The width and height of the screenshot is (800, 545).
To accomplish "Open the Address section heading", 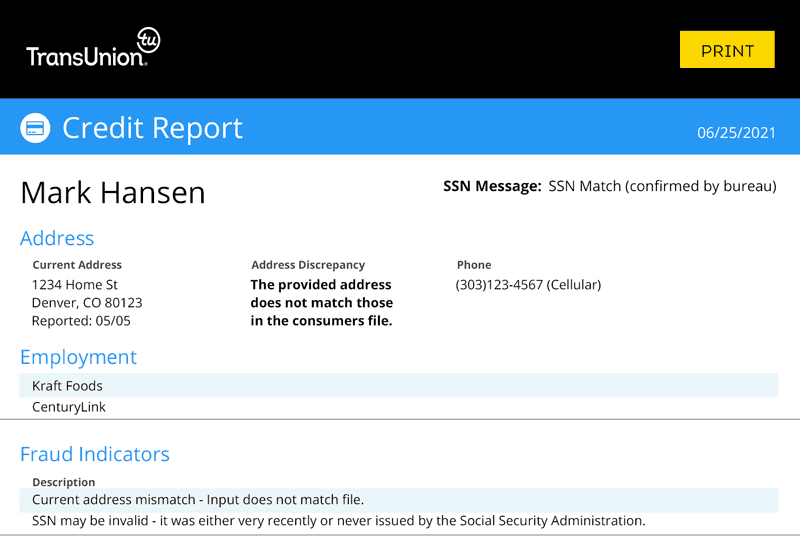I will click(57, 238).
